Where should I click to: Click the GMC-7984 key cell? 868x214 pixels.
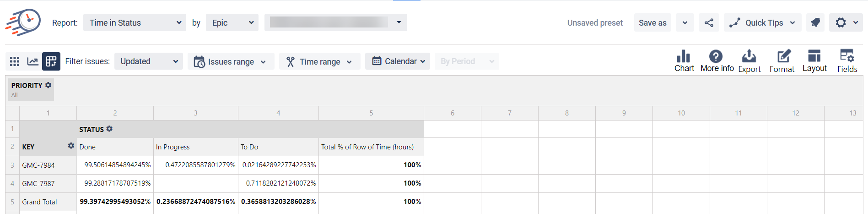(x=38, y=165)
